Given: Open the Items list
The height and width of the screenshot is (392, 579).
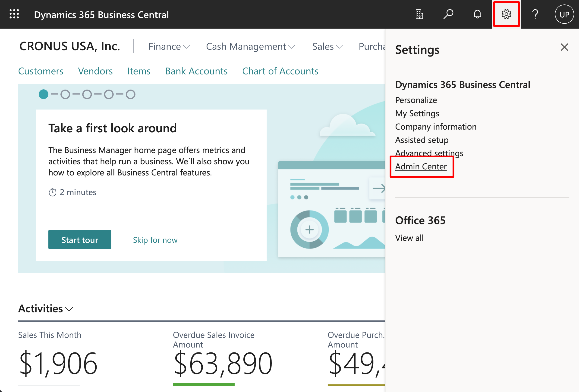Looking at the screenshot, I should pos(139,71).
